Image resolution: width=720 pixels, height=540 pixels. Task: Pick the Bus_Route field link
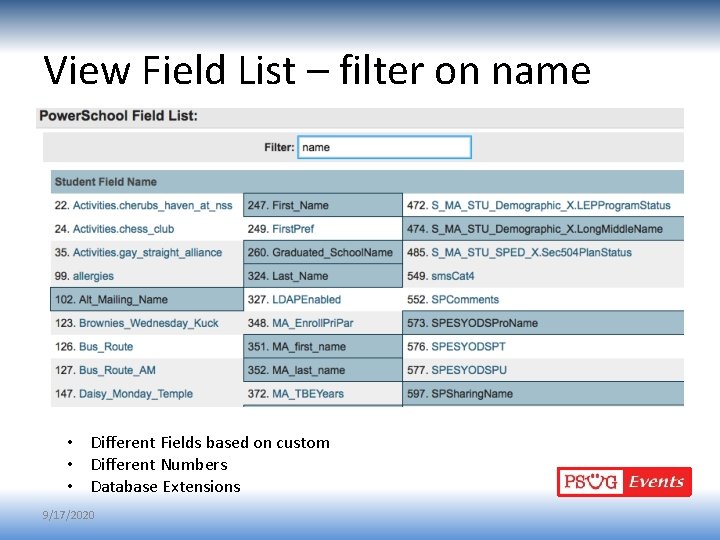[x=106, y=347]
